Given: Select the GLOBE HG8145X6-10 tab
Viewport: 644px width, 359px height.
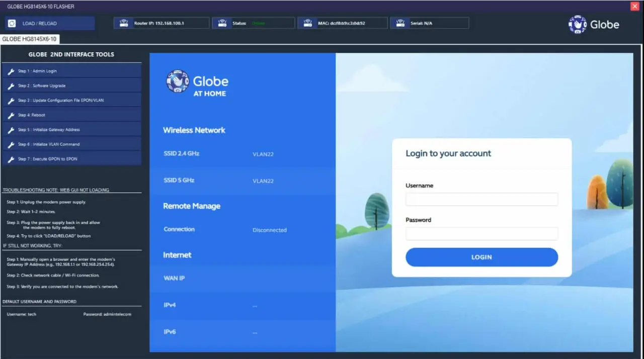Looking at the screenshot, I should coord(30,39).
